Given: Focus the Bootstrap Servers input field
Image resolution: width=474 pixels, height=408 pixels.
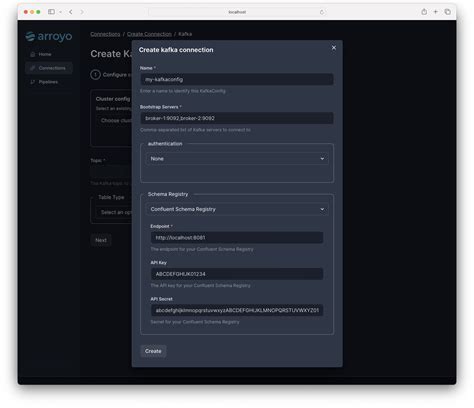Looking at the screenshot, I should pyautogui.click(x=237, y=118).
